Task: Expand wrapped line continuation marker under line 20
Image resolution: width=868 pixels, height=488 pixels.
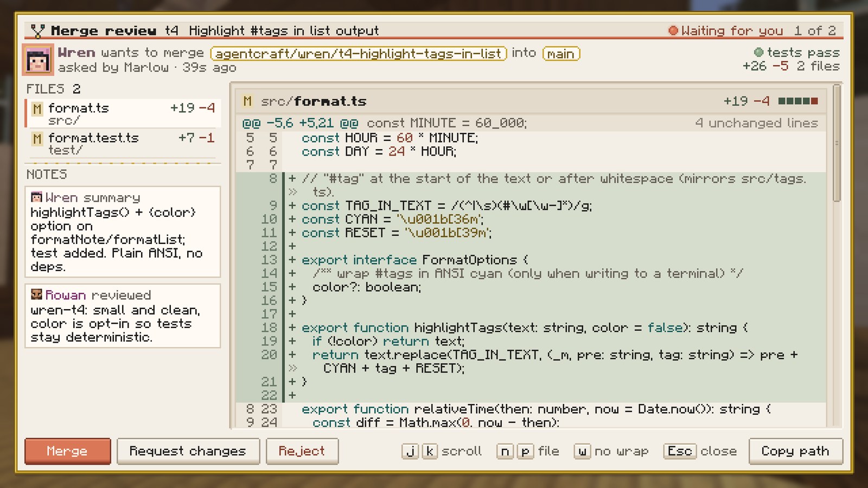Action: click(293, 368)
